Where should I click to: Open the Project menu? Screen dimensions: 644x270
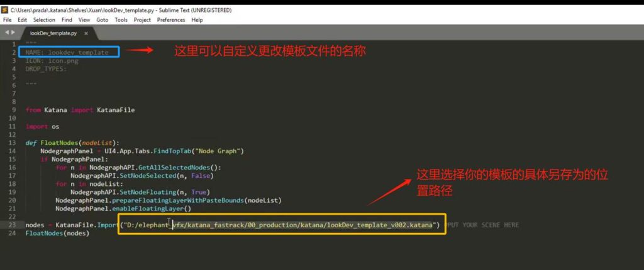click(142, 20)
